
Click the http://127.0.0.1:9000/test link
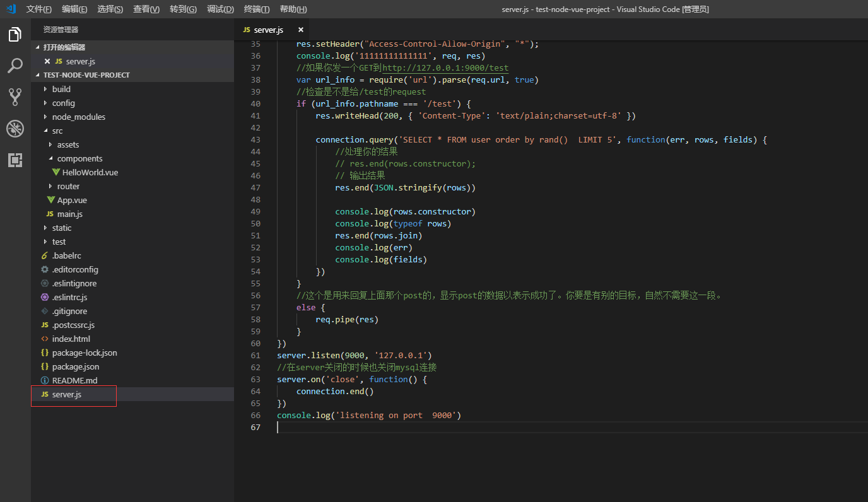tap(445, 67)
